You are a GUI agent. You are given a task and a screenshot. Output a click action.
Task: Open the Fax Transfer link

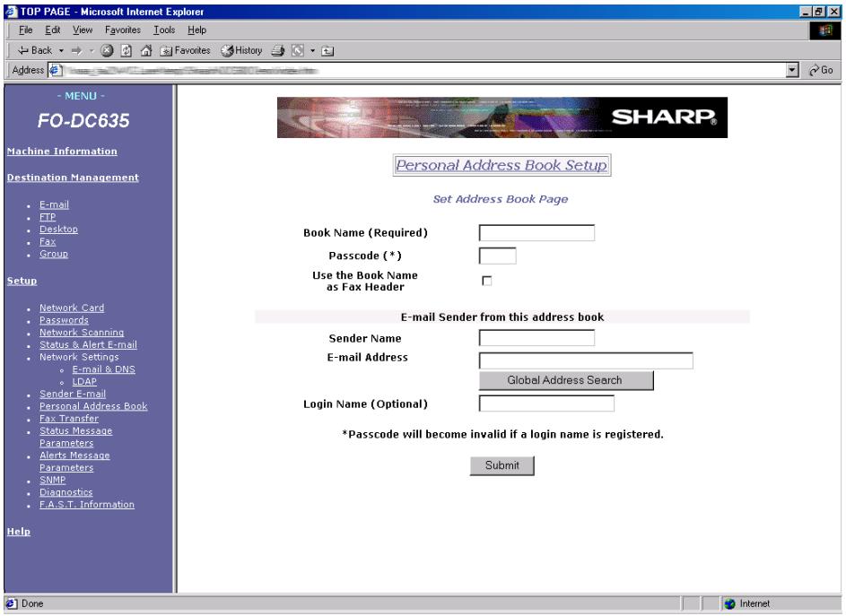tap(69, 419)
